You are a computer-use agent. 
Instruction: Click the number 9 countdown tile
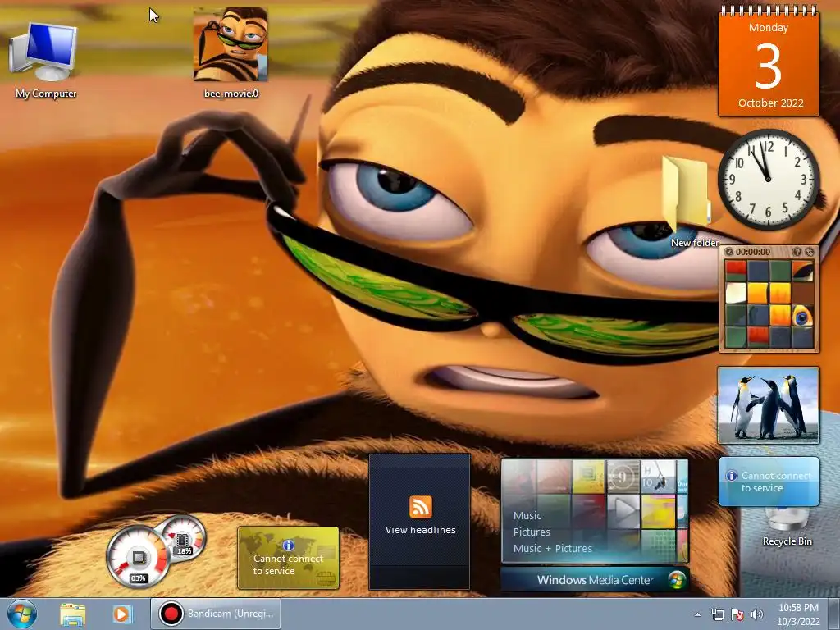(x=623, y=477)
